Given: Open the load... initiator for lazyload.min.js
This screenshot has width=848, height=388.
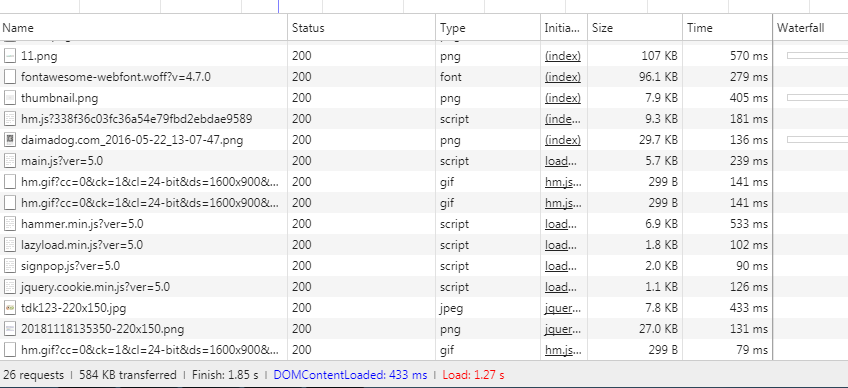Looking at the screenshot, I should click(561, 245).
